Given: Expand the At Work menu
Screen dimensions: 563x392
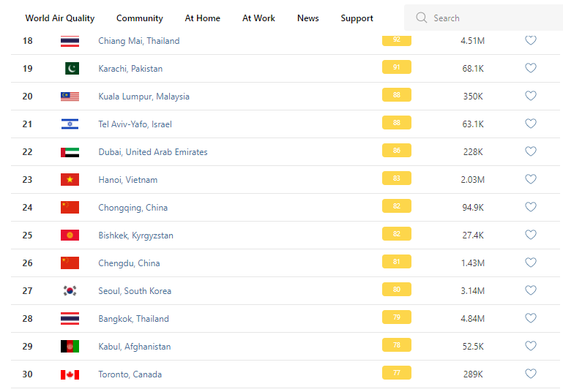Looking at the screenshot, I should coord(258,18).
